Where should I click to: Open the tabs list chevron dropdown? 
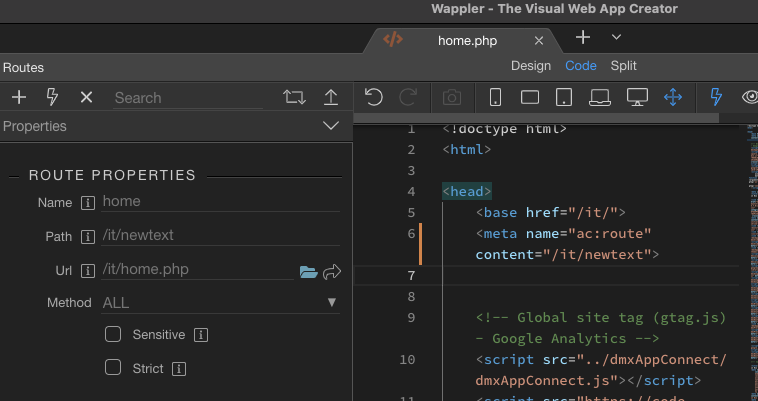pyautogui.click(x=616, y=37)
